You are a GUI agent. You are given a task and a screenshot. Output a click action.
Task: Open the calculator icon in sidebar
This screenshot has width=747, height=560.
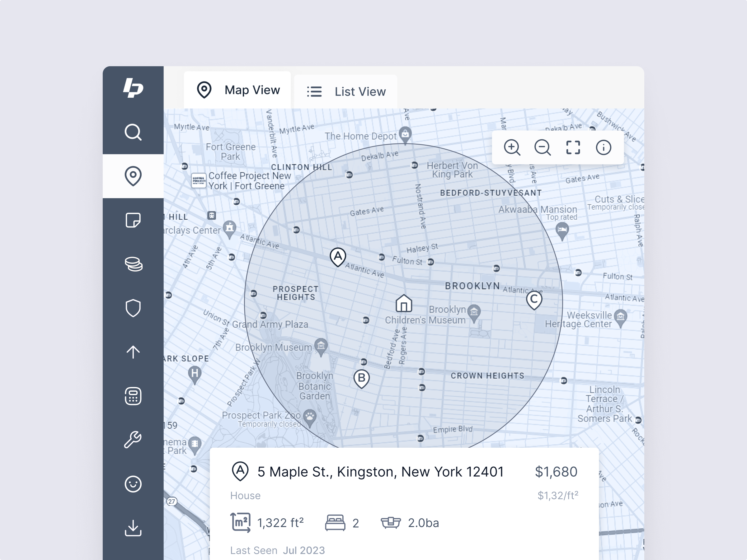(133, 396)
